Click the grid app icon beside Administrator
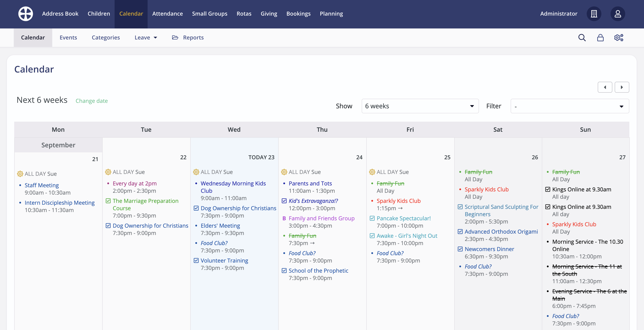 594,14
